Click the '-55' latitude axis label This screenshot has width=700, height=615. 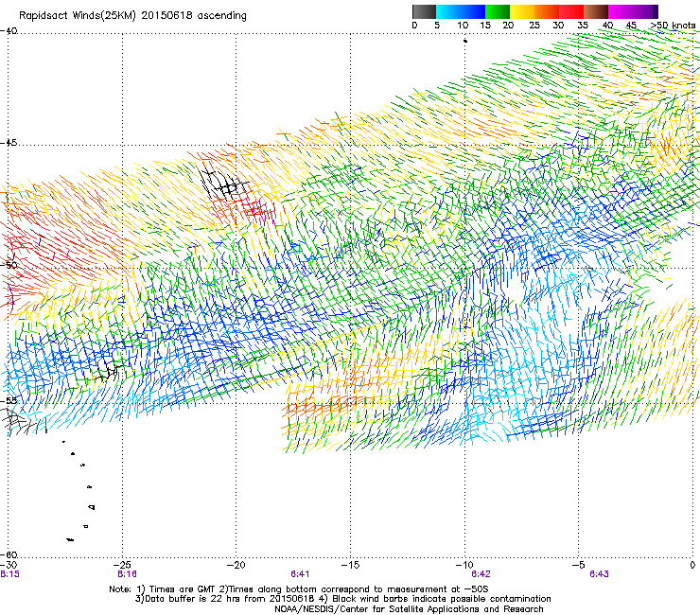9,400
